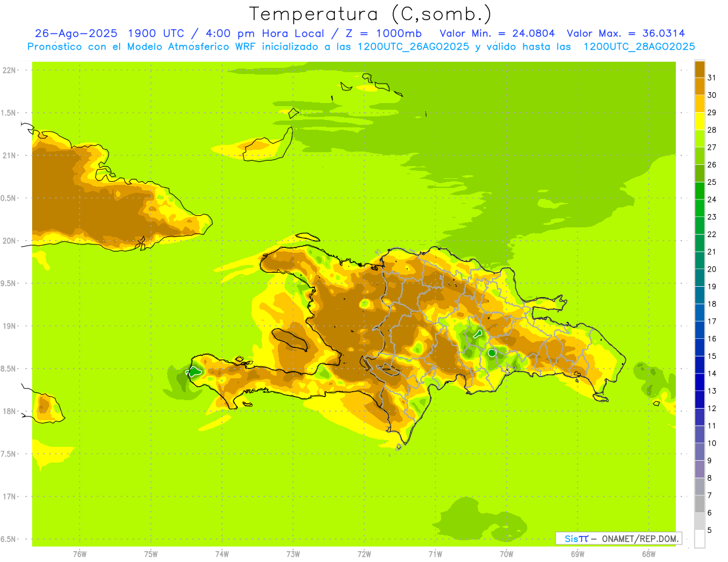Screen dimensions: 728x562
Task: Click 'Valor Max. = 36.0314' value
Action: 625,33
